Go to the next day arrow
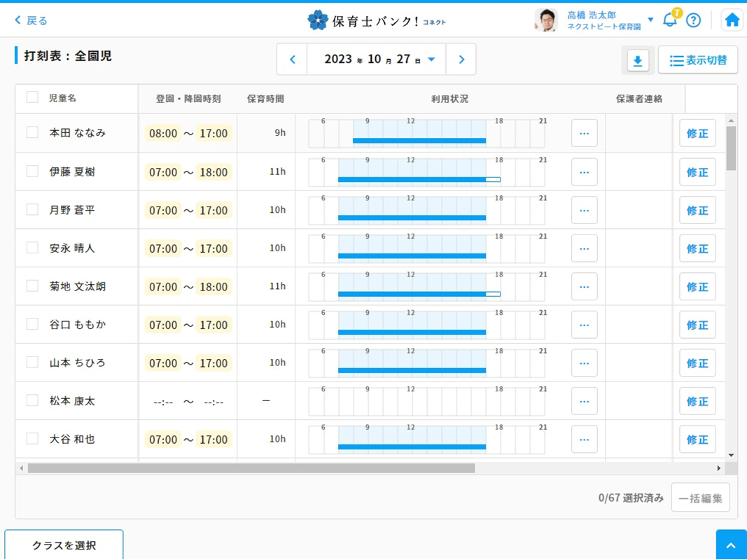The width and height of the screenshot is (747, 560). tap(461, 59)
